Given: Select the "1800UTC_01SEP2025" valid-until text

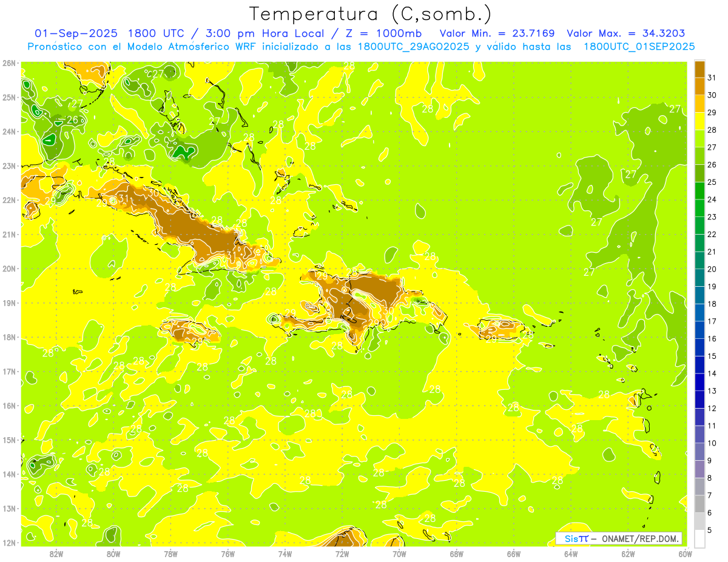Looking at the screenshot, I should tap(639, 47).
